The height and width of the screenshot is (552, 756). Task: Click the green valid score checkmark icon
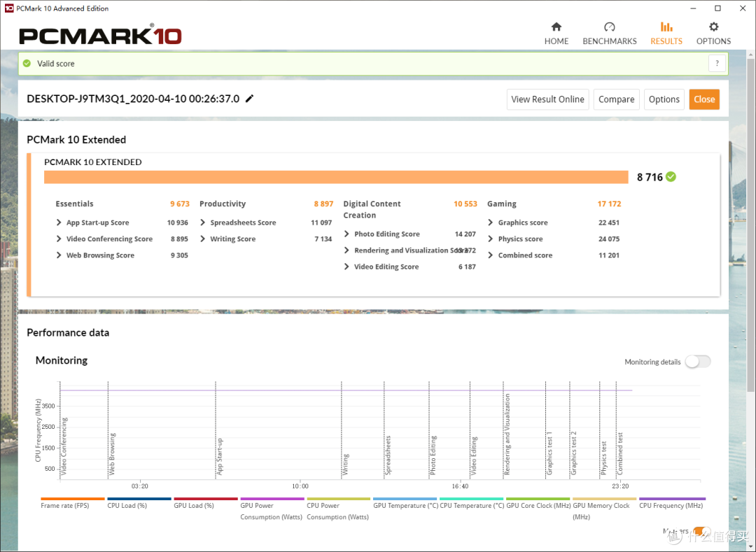27,63
